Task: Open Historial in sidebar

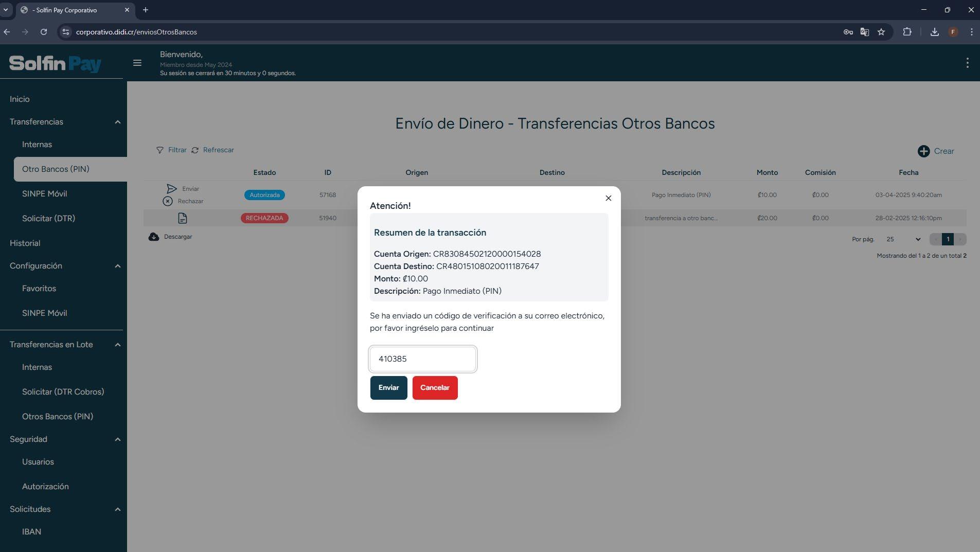Action: (25, 243)
